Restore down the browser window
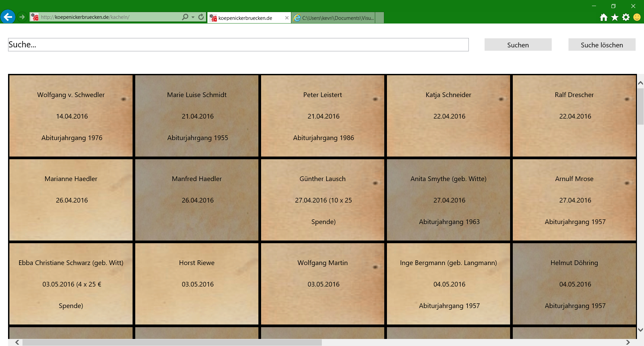 pyautogui.click(x=613, y=6)
